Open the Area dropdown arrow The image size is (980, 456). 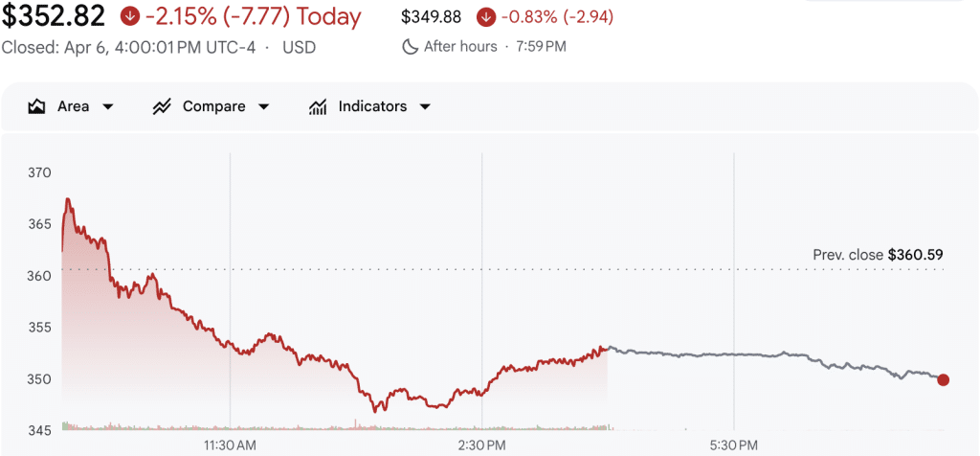[x=107, y=106]
